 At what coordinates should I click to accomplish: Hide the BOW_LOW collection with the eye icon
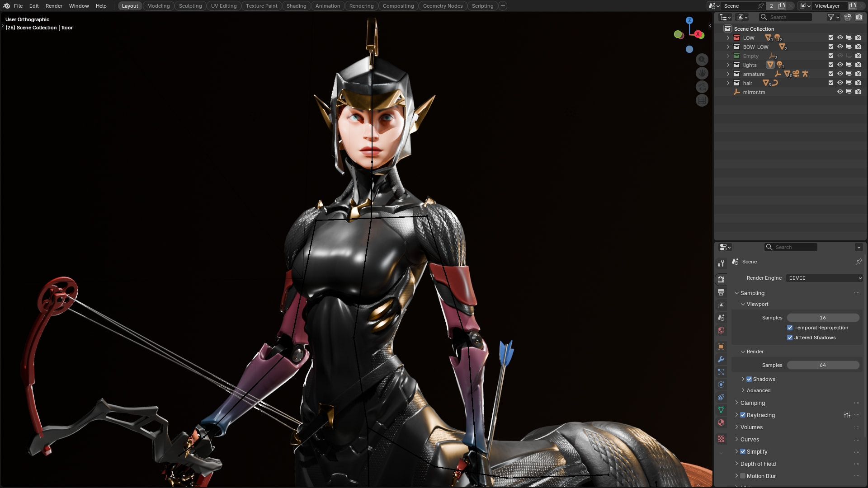[840, 47]
